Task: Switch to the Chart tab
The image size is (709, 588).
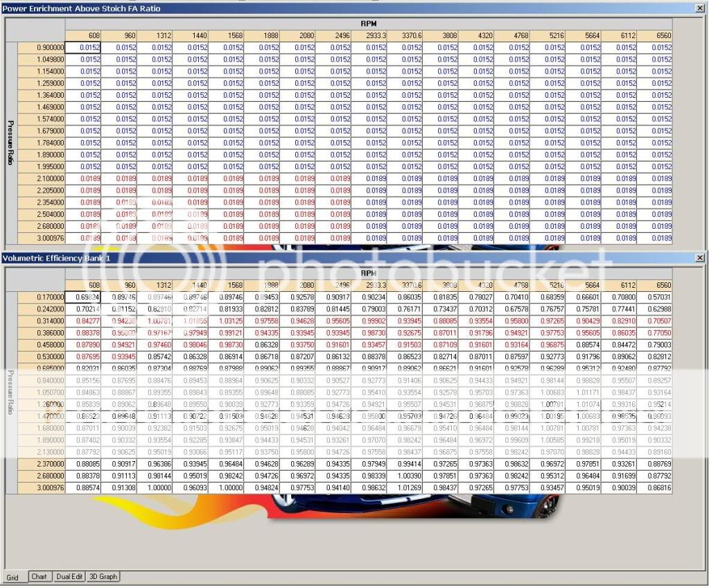Action: [39, 576]
